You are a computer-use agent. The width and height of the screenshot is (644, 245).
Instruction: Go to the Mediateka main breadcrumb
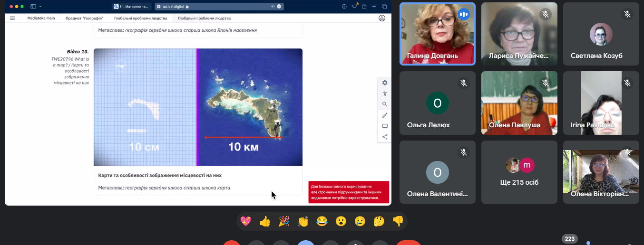tap(41, 18)
